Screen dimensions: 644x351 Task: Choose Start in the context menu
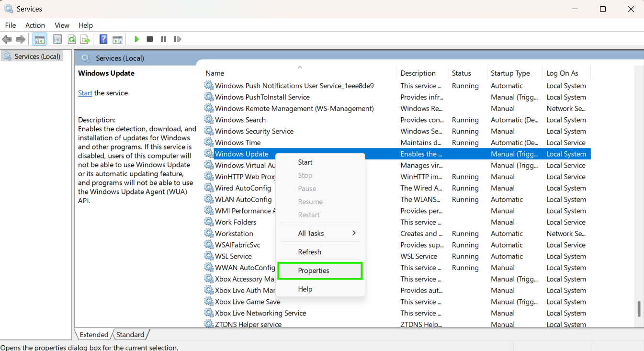(321, 162)
